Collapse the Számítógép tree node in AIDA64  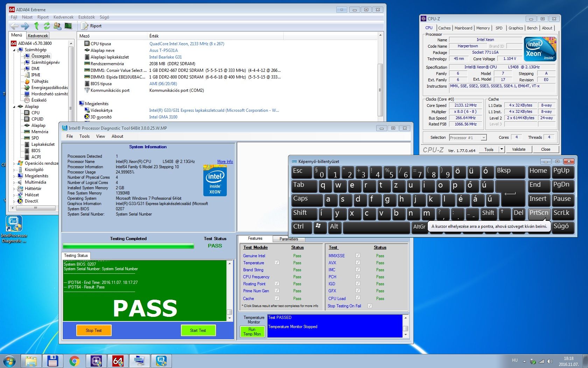pos(14,50)
